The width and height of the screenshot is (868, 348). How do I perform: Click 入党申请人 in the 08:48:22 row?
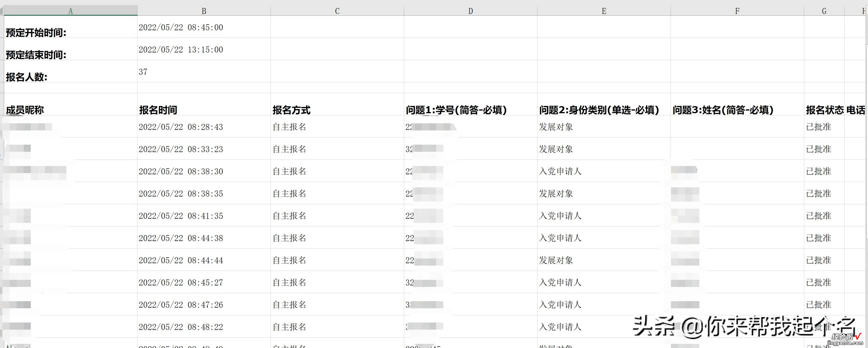click(560, 327)
